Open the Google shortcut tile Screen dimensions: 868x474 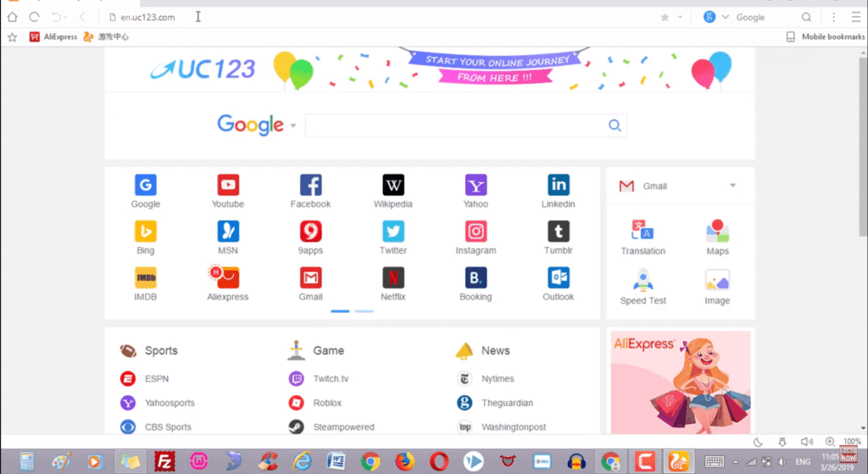coord(146,191)
